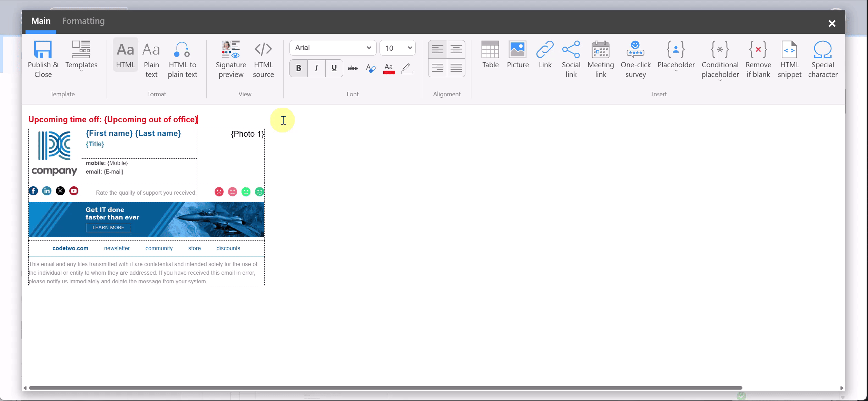Toggle bold formatting

[x=298, y=68]
